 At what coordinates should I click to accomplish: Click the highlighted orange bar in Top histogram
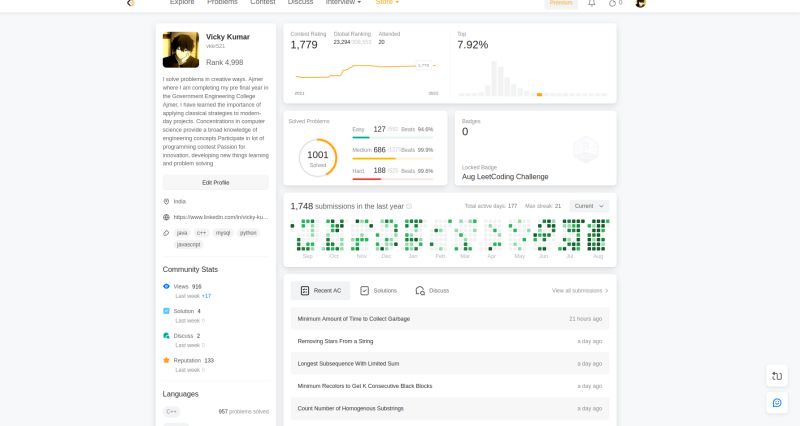click(x=539, y=94)
